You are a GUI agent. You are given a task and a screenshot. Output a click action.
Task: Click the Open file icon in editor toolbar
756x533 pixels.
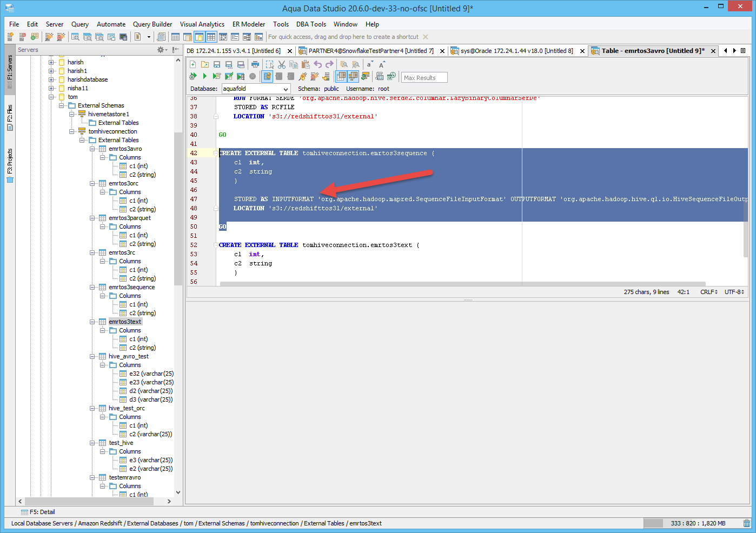pyautogui.click(x=205, y=64)
